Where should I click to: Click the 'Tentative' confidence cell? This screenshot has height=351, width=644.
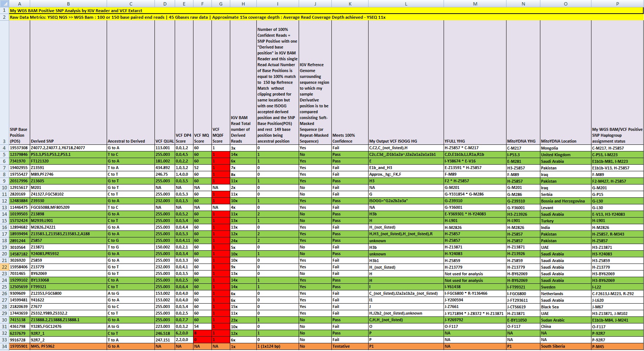[x=350, y=346]
